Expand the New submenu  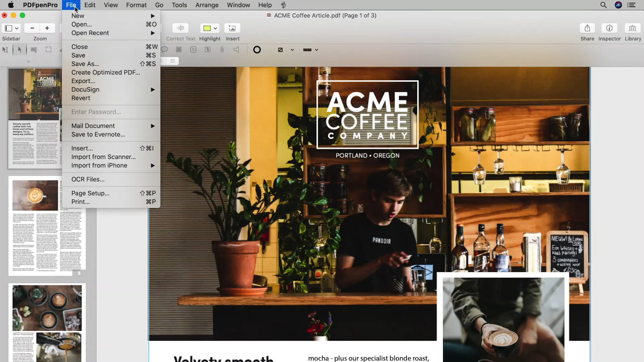pyautogui.click(x=111, y=16)
